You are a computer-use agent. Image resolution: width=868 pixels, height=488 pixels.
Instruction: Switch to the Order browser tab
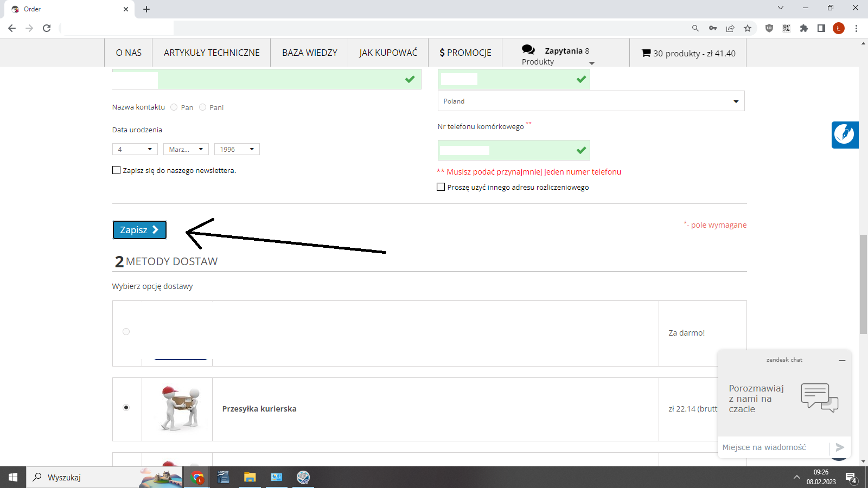coord(69,9)
